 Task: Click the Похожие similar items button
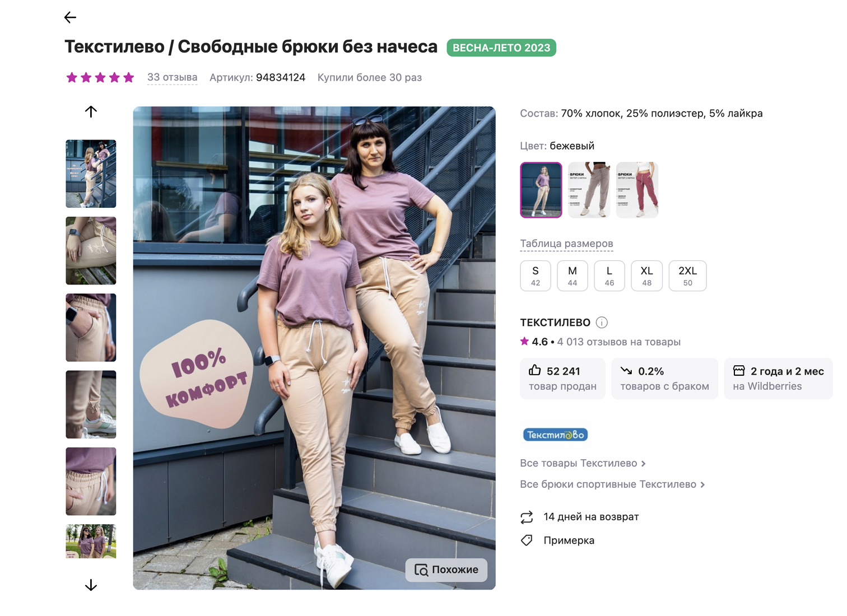tap(446, 570)
